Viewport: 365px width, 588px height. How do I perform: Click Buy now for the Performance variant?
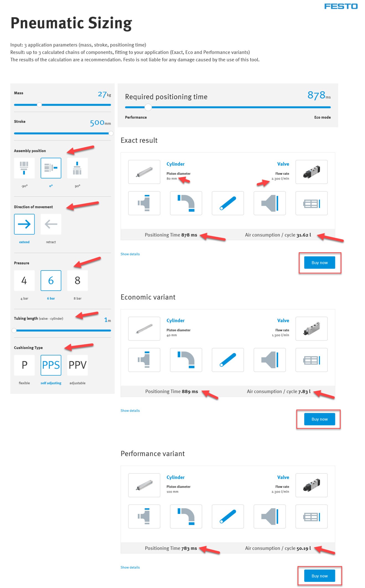point(320,576)
